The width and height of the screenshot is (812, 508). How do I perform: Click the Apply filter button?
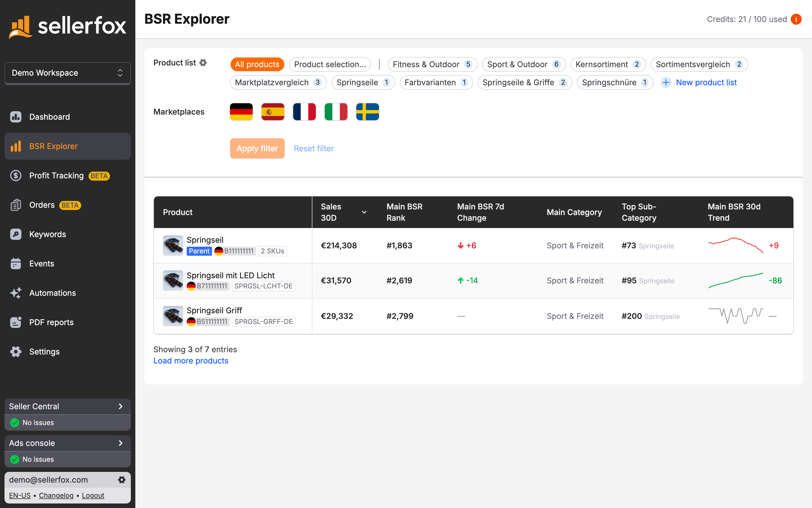[x=257, y=148]
